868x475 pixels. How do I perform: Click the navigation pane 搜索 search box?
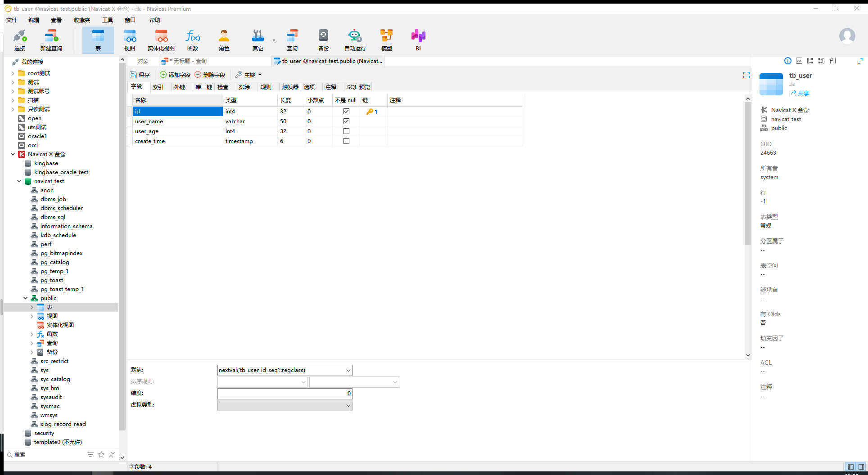(45, 455)
